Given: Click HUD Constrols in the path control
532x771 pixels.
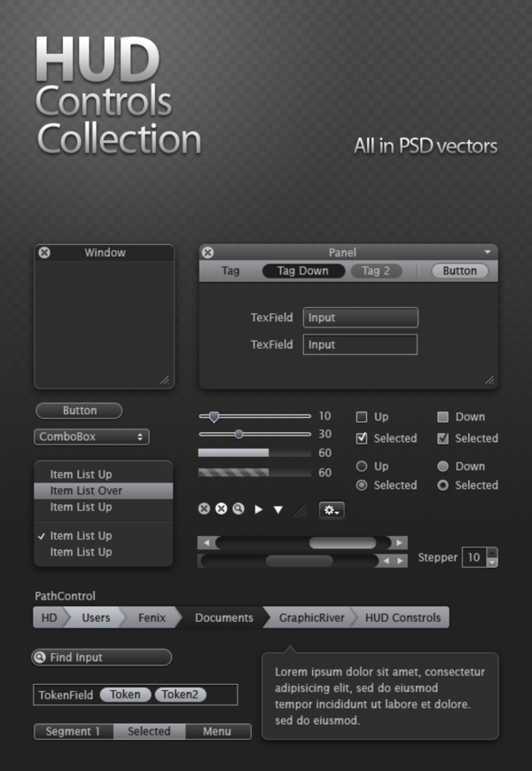Looking at the screenshot, I should click(x=403, y=618).
